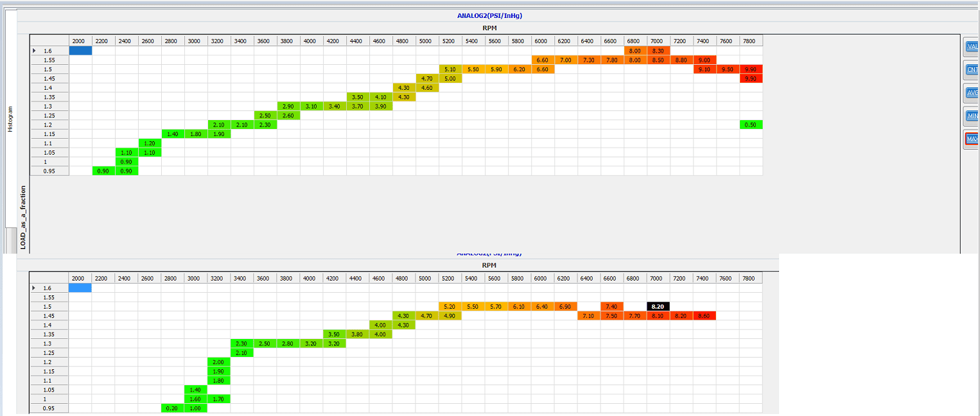980x416 pixels.
Task: Click the 2.60 cell in upper table
Action: (289, 116)
